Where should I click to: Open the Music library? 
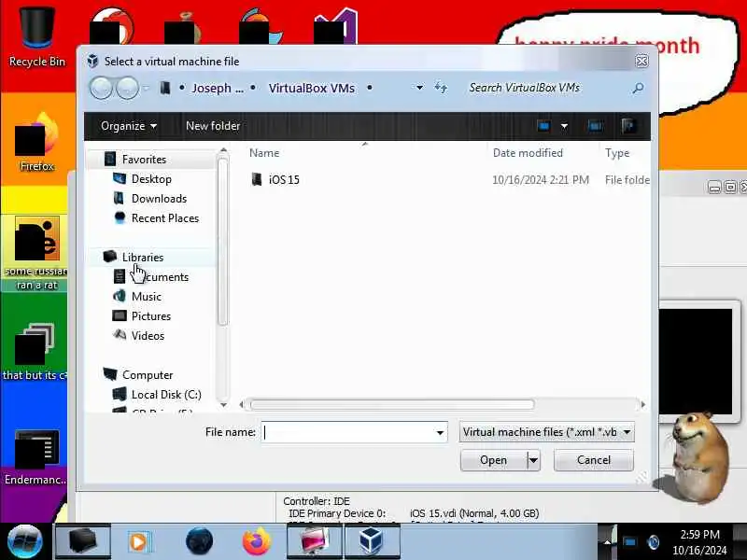(x=147, y=297)
